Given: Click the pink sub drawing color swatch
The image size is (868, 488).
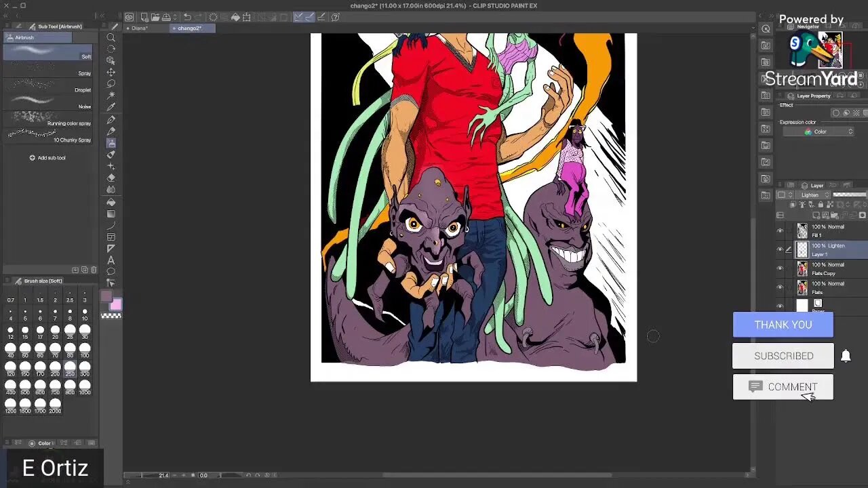Looking at the screenshot, I should click(116, 305).
